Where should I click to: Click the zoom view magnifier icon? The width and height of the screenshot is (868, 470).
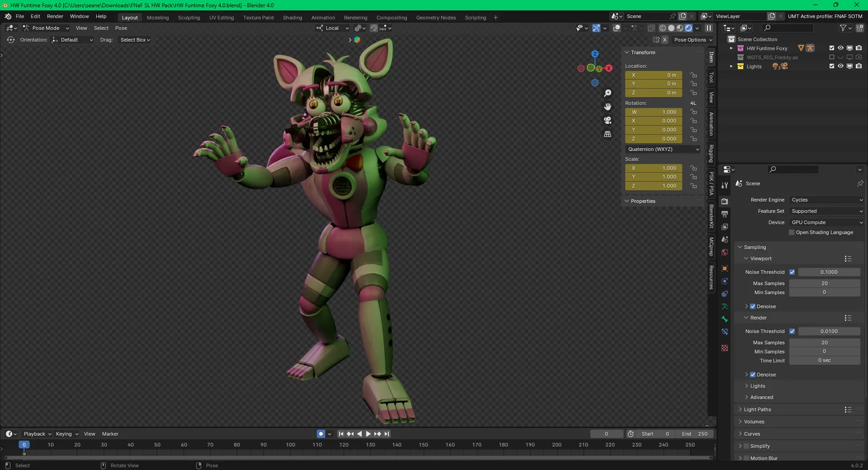tap(608, 93)
